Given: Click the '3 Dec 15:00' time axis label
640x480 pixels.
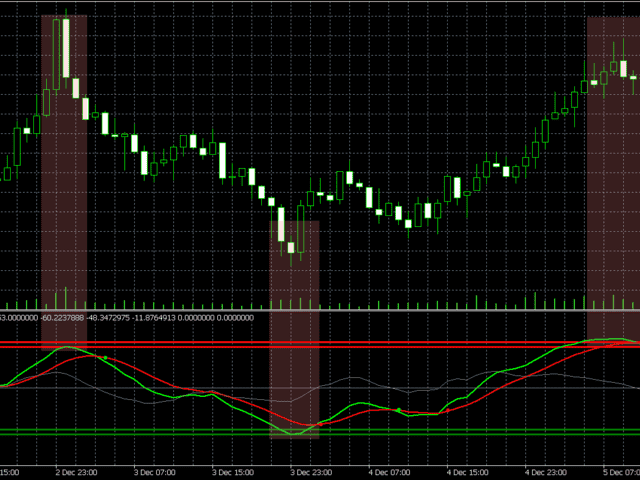Looking at the screenshot, I should tap(233, 472).
